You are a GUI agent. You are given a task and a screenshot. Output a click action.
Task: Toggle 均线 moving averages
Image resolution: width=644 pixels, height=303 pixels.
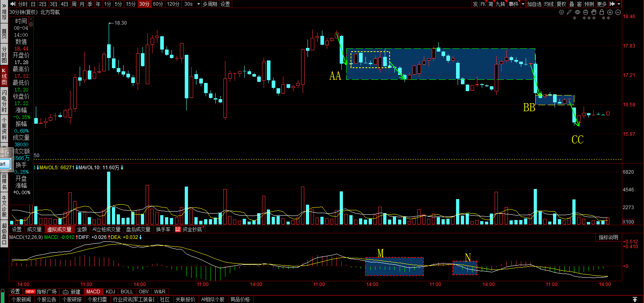pos(549,4)
